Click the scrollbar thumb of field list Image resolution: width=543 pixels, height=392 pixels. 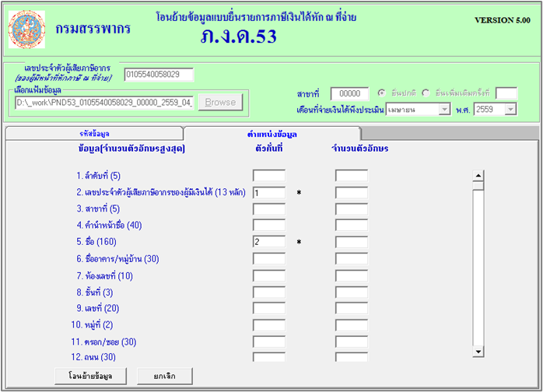pyautogui.click(x=478, y=186)
